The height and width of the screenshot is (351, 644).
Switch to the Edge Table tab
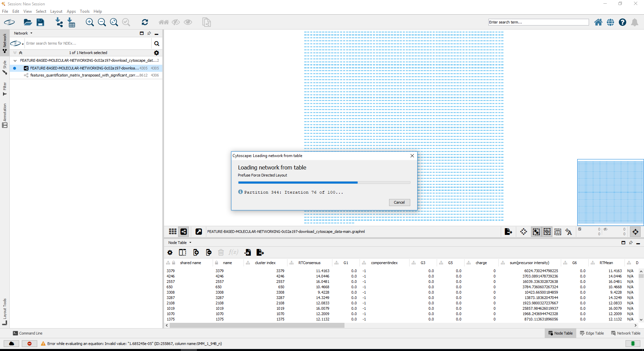tap(592, 333)
